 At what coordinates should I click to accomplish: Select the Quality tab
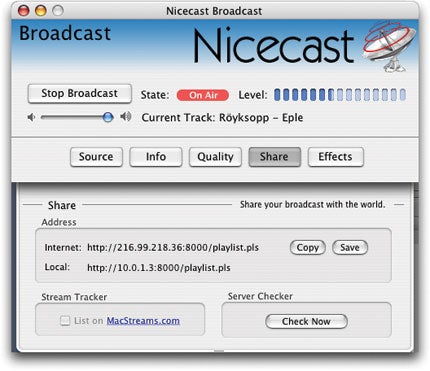click(215, 157)
